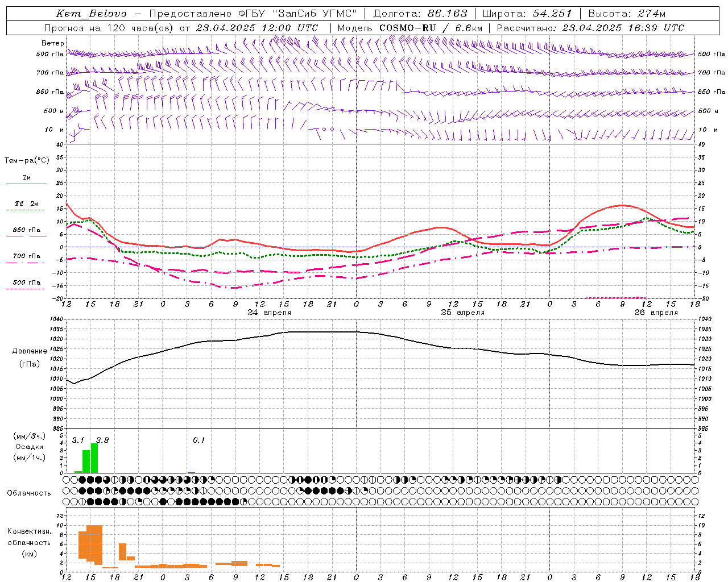728x582 pixels.
Task: Click the tallest green precipitation bar
Action: [94, 458]
